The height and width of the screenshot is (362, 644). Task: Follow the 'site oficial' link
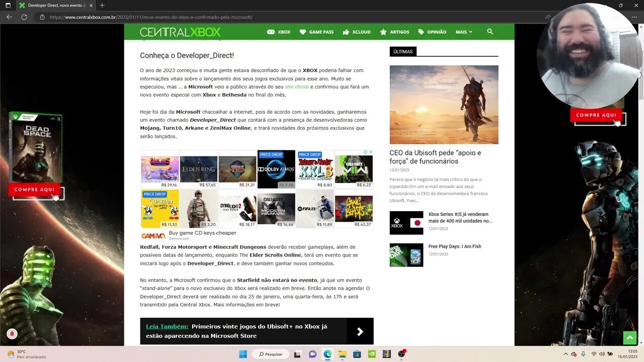click(x=297, y=86)
